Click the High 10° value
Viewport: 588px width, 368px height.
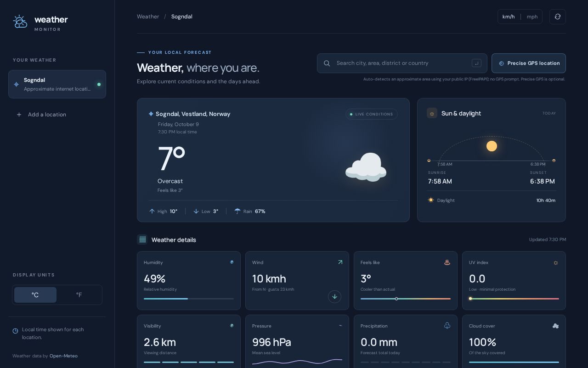tap(174, 211)
